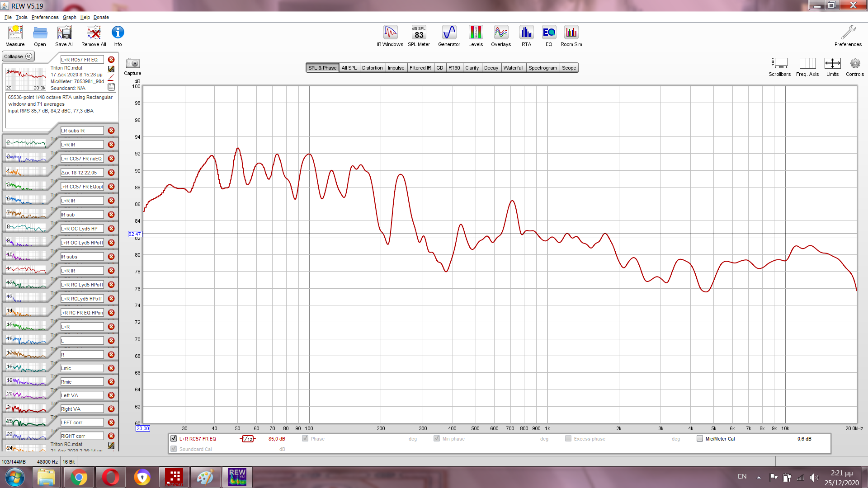Capture the graph with camera icon
This screenshot has width=868, height=488.
point(132,64)
